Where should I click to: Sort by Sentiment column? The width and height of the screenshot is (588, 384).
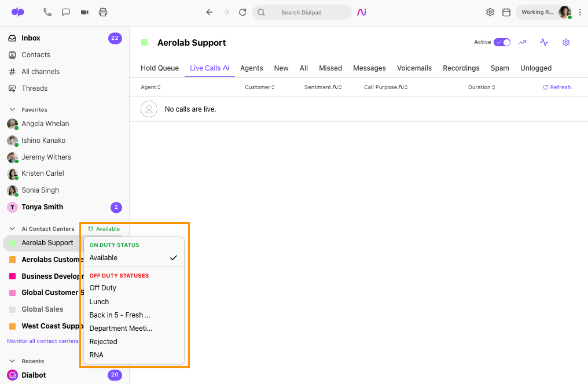click(323, 87)
